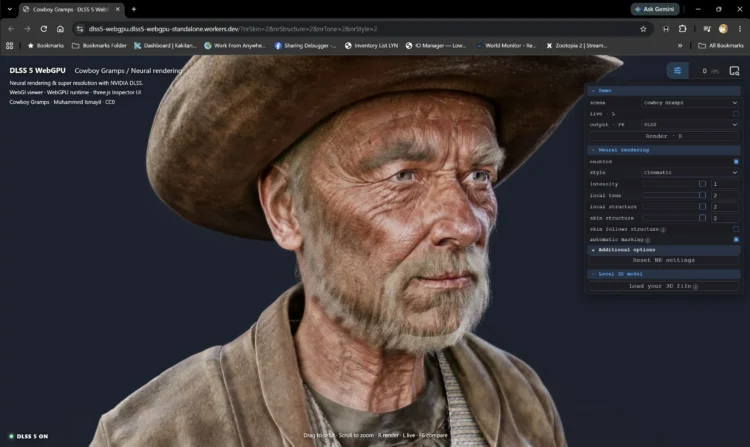Click Ask Gemini button

(x=655, y=9)
